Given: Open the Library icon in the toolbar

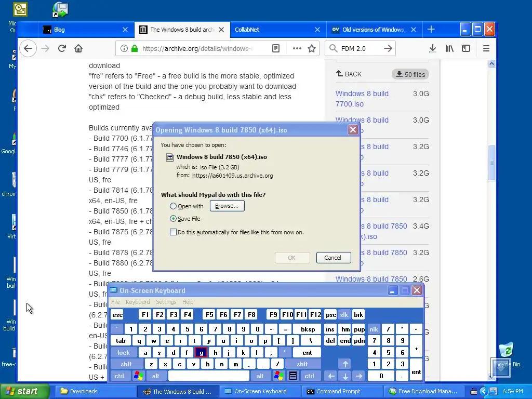Looking at the screenshot, I should pos(449,48).
